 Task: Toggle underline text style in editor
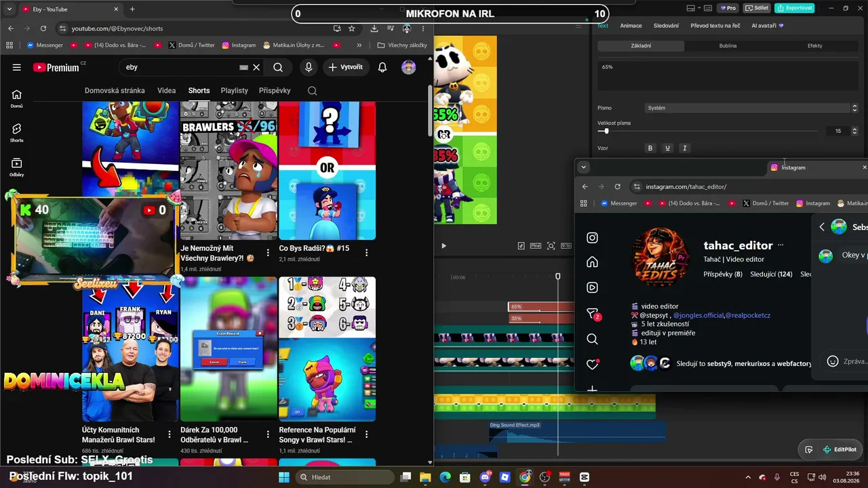click(667, 148)
